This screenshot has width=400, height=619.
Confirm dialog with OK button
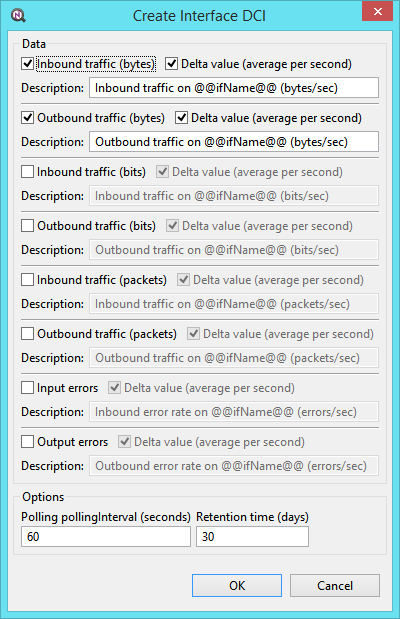pos(237,585)
